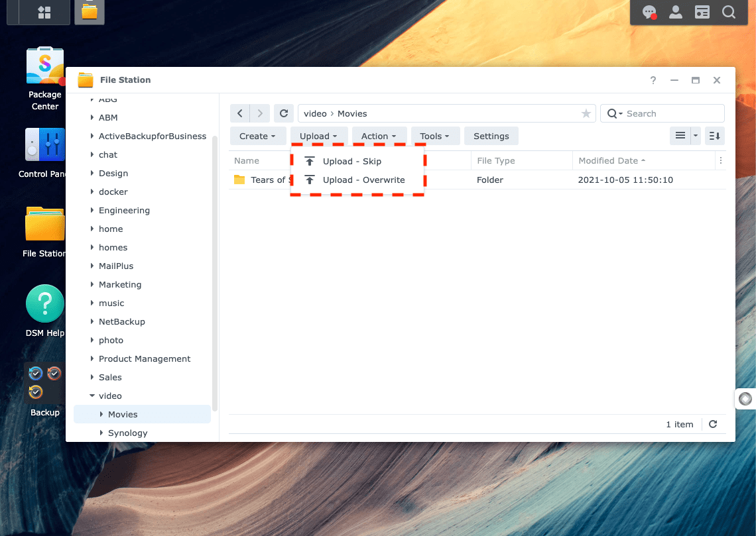Click the Tears of Steel folder icon
This screenshot has height=536, width=756.
[239, 180]
